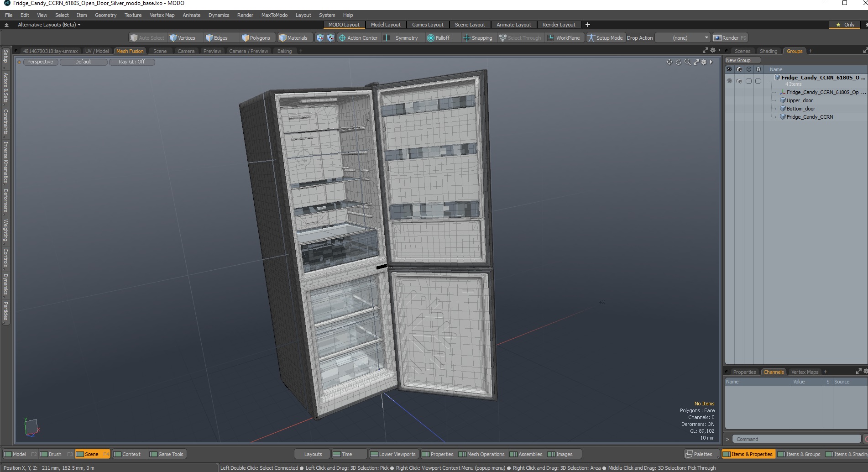Add a new layout tab with plus
This screenshot has height=472, width=868.
(x=588, y=25)
